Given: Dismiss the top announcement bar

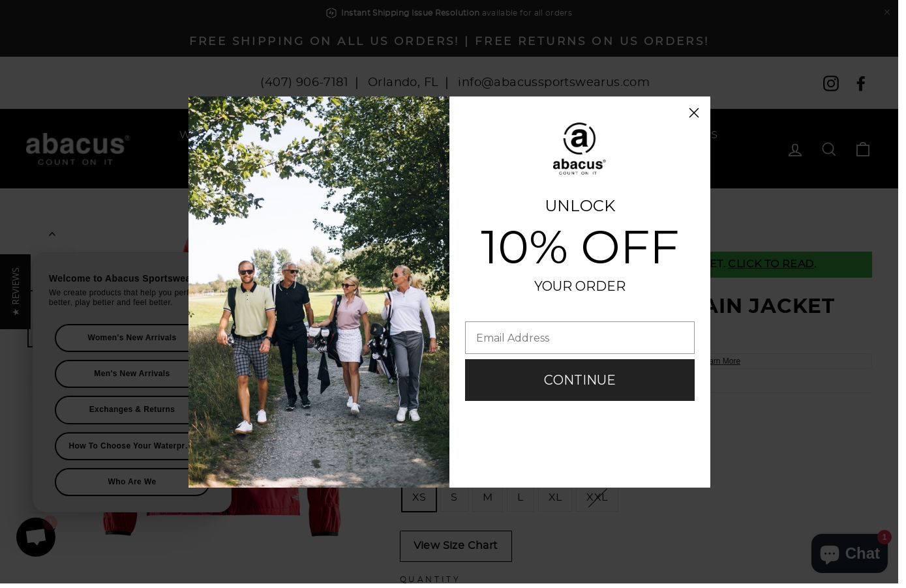Looking at the screenshot, I should (886, 12).
